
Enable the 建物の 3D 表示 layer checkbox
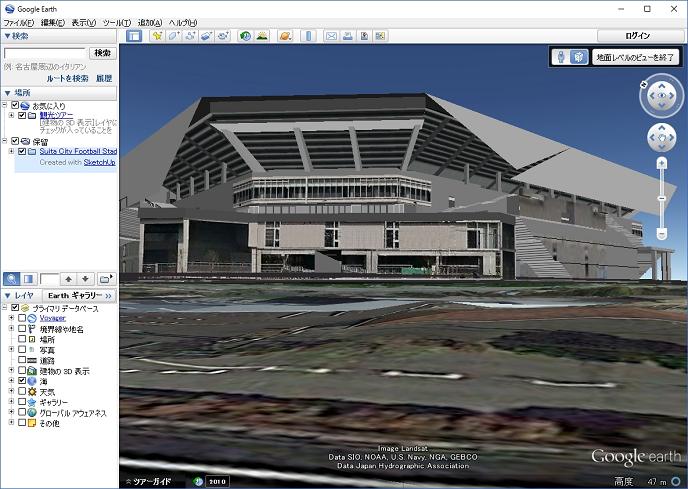point(22,371)
